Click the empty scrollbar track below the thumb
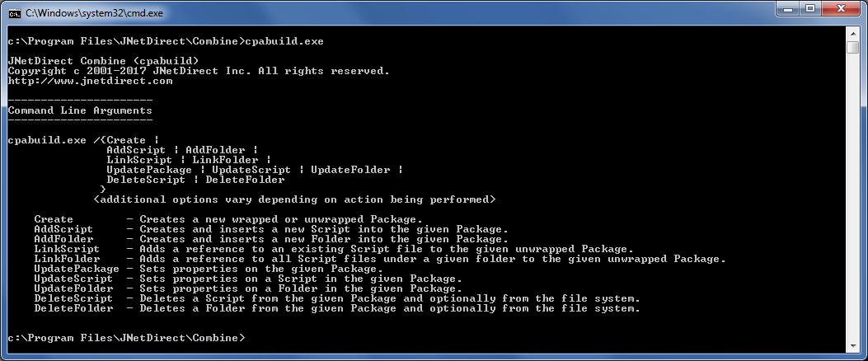 [853, 198]
